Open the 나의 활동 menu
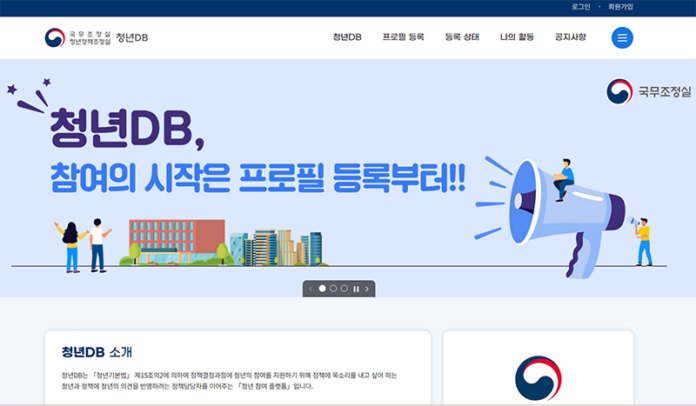 [x=517, y=38]
